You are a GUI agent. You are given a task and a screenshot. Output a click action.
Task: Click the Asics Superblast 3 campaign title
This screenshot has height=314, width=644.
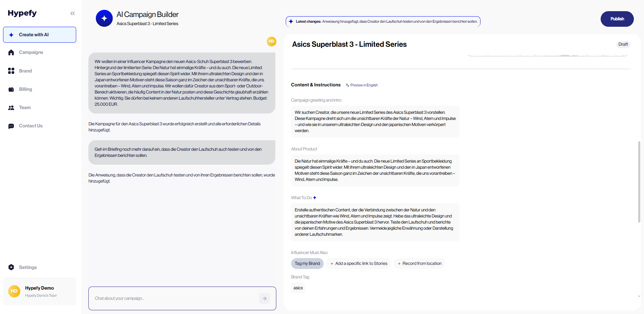349,44
